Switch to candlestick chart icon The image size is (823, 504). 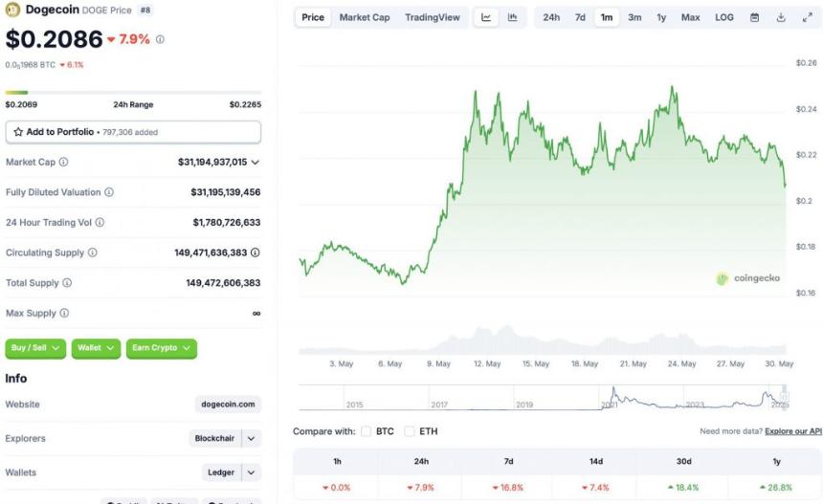click(x=512, y=17)
